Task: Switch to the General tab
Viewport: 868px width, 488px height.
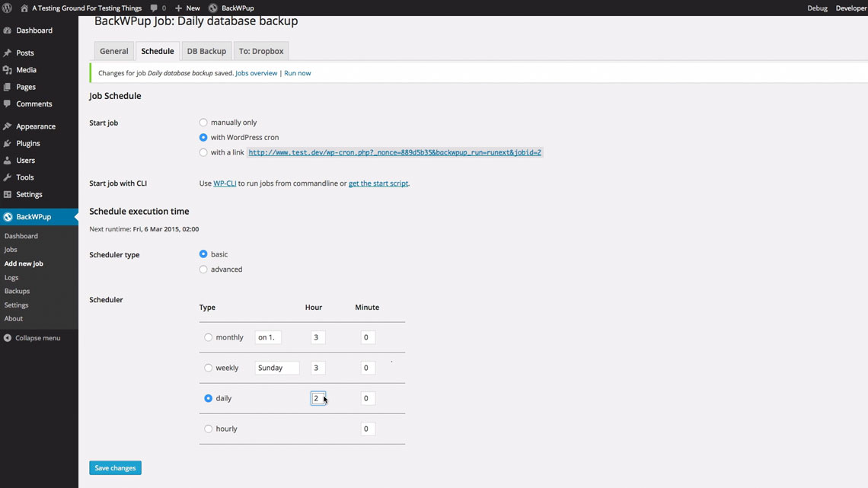Action: (114, 51)
